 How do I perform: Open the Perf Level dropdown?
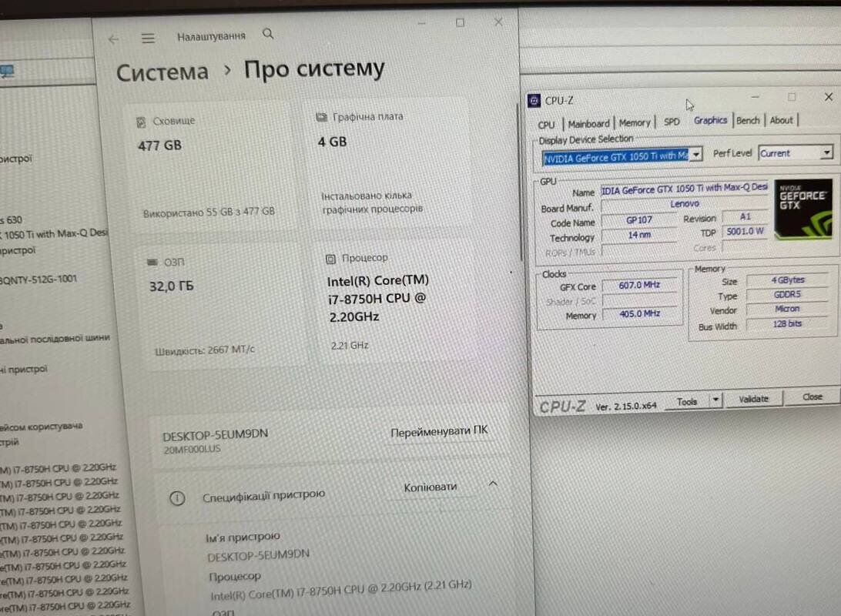(826, 152)
